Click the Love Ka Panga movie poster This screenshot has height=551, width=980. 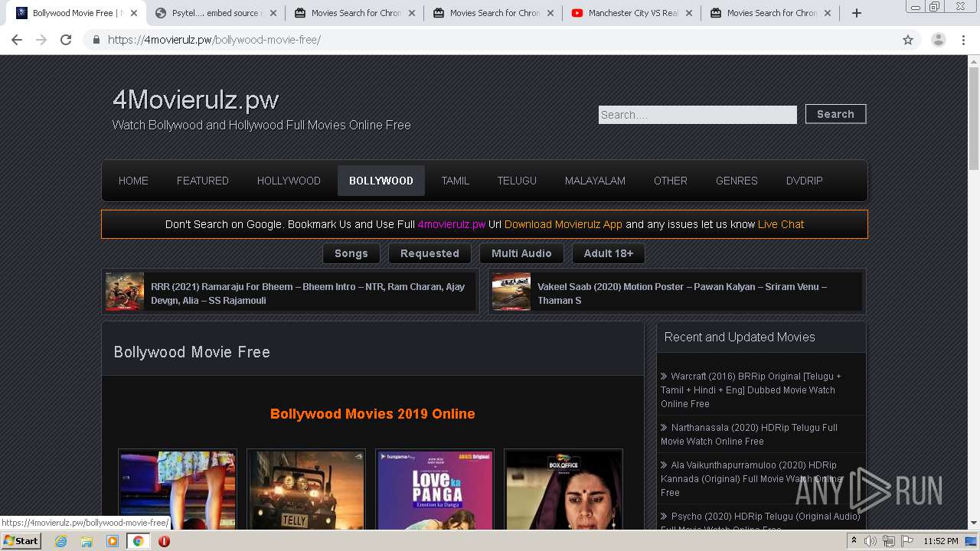(x=435, y=490)
